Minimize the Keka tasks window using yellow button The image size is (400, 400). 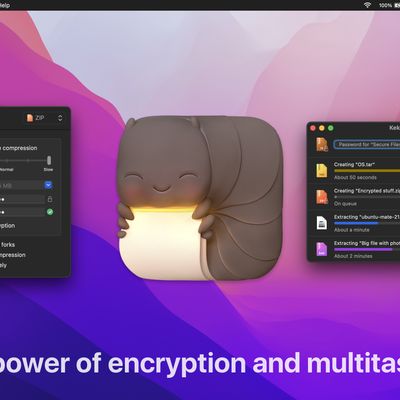click(322, 128)
